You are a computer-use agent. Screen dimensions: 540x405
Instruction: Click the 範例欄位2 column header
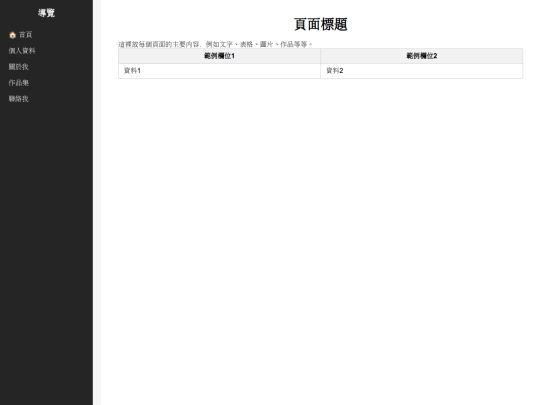(x=422, y=56)
